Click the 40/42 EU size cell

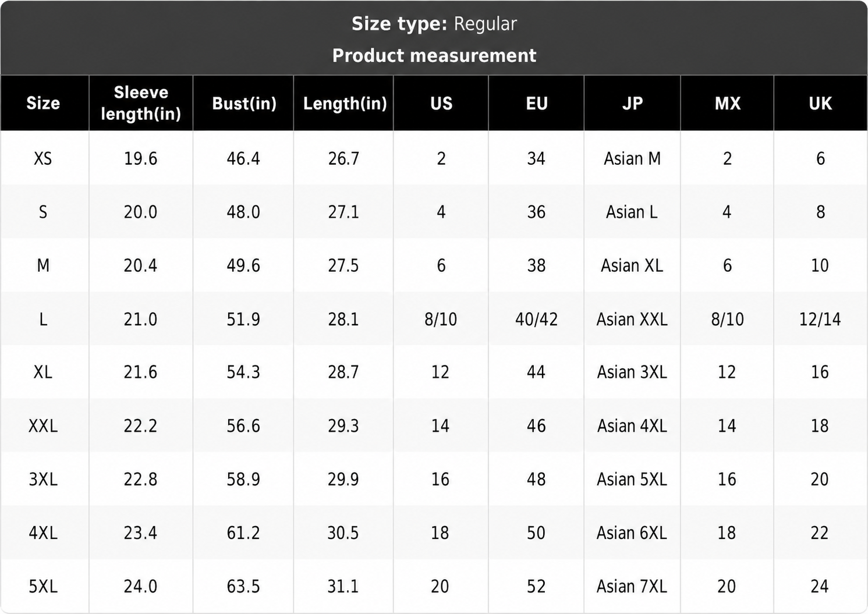pos(536,319)
